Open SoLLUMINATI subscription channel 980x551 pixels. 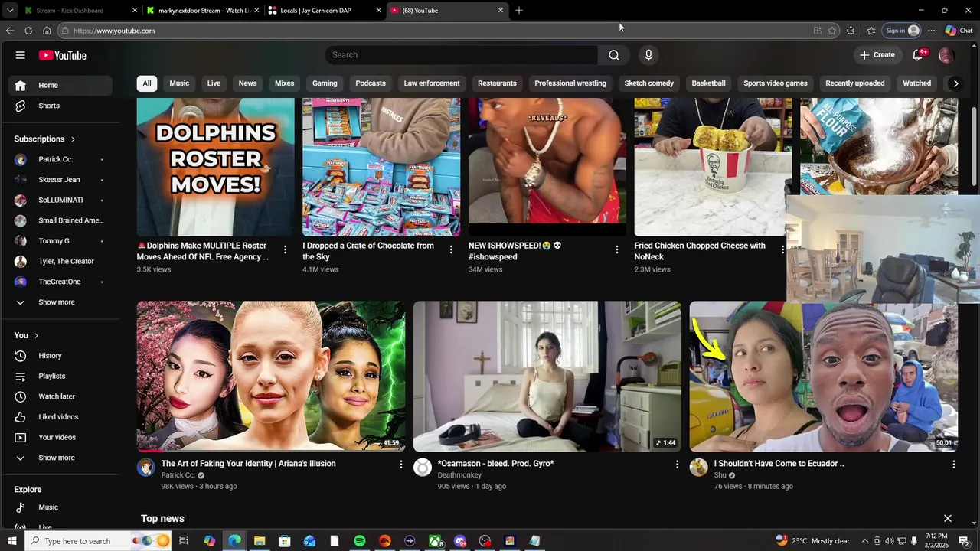[62, 200]
